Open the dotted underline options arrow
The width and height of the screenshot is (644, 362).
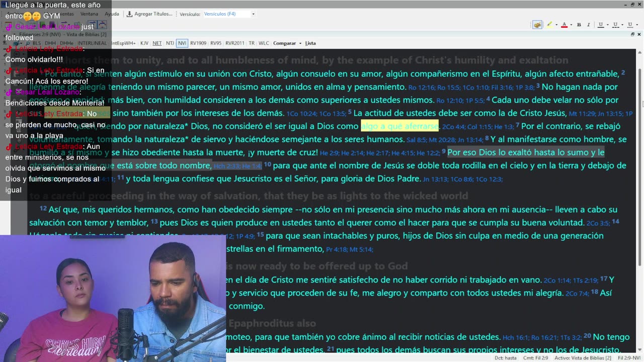636,25
